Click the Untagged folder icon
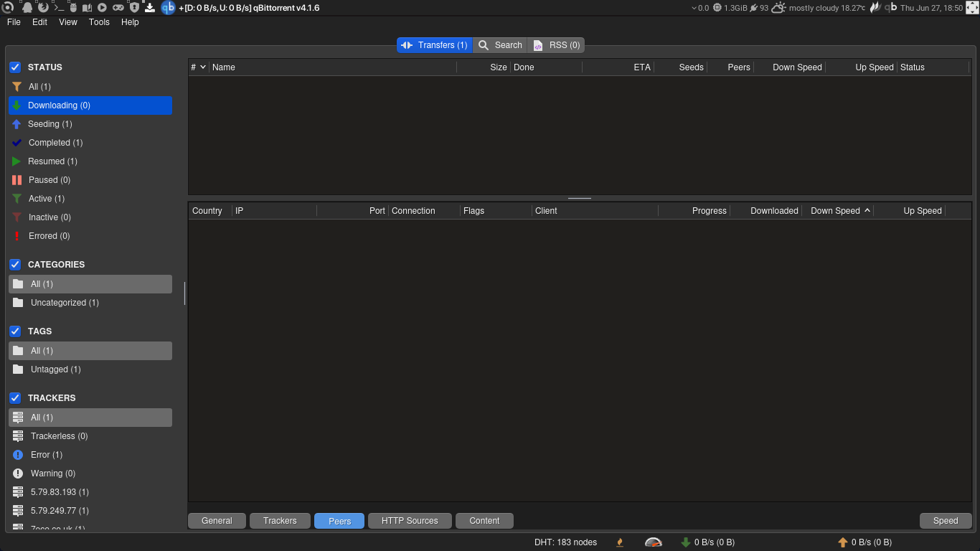 coord(19,369)
